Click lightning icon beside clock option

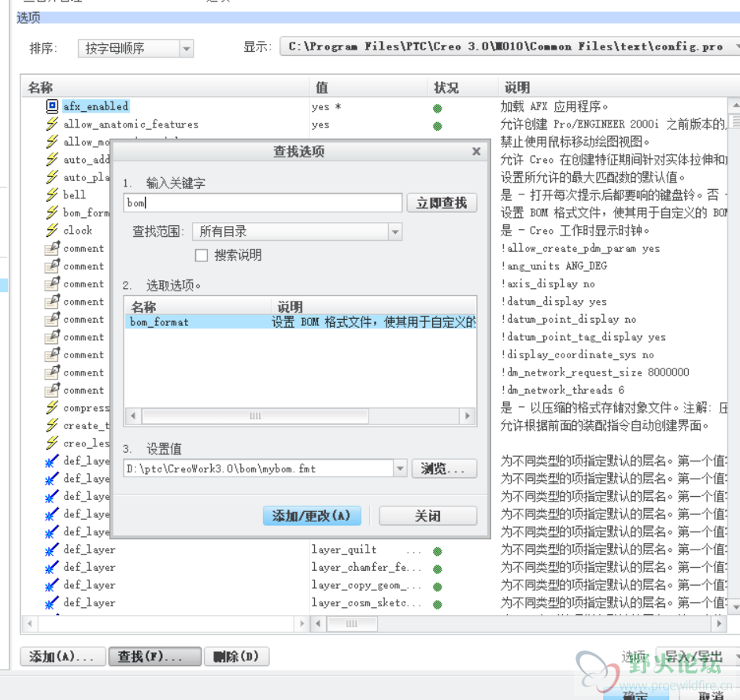(52, 231)
